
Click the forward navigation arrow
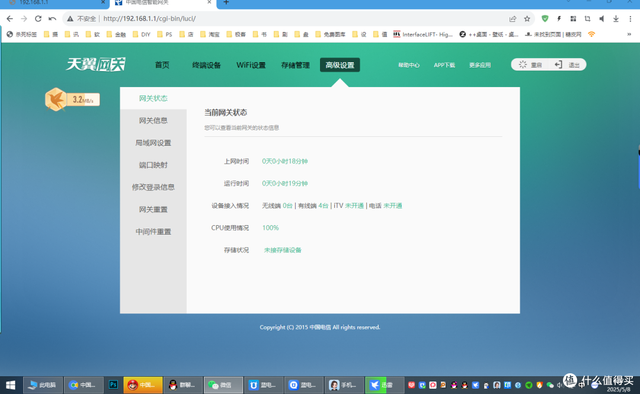click(24, 19)
